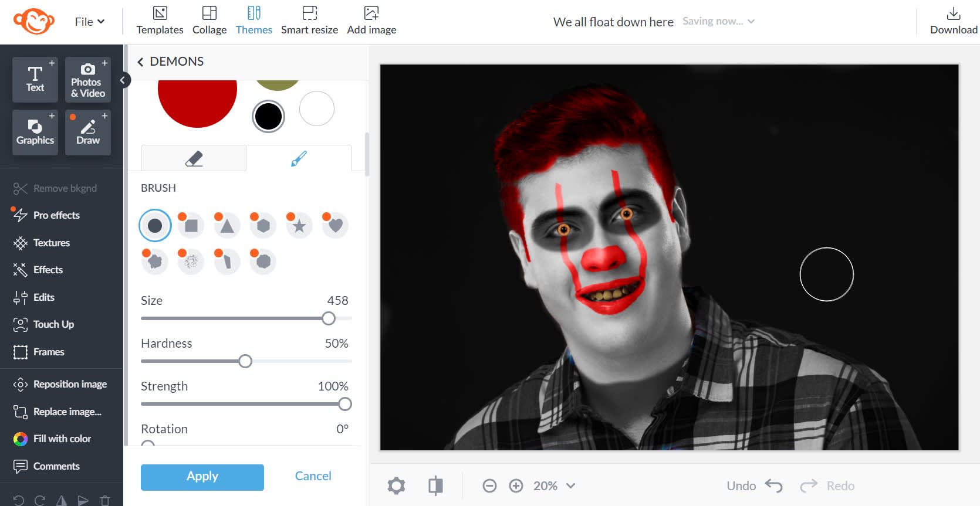Open canvas settings gear
Screen dimensions: 980x506
(396, 485)
